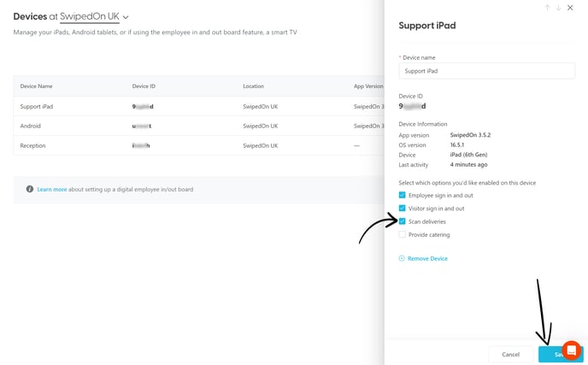Click SwipedOn UK location in Reception row

tap(261, 145)
